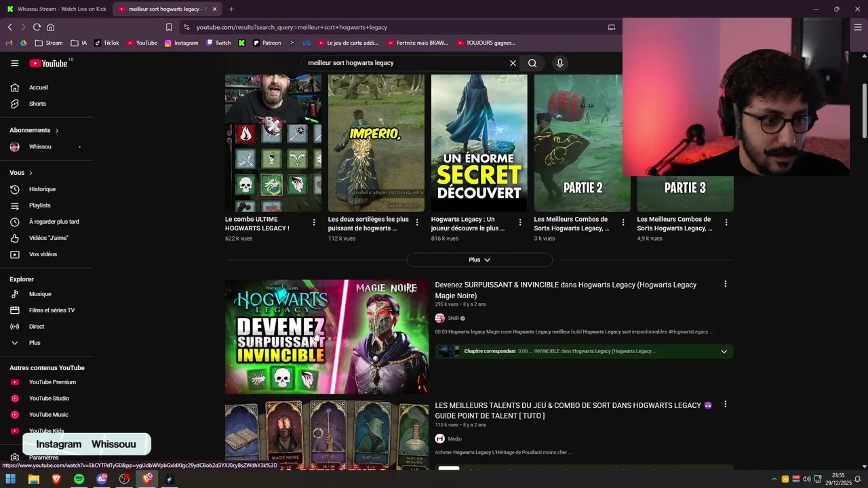Expand more shorts with the Plus button
The height and width of the screenshot is (488, 868).
[479, 260]
